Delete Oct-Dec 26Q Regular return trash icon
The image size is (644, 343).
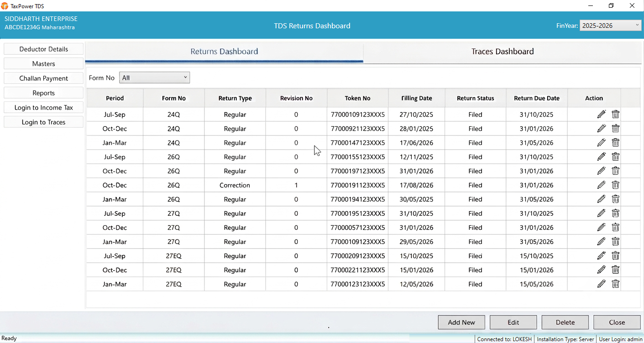pos(615,171)
